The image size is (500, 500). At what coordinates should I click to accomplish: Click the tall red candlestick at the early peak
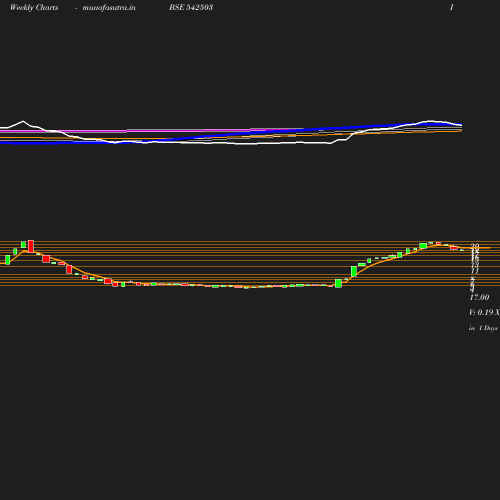(x=31, y=246)
